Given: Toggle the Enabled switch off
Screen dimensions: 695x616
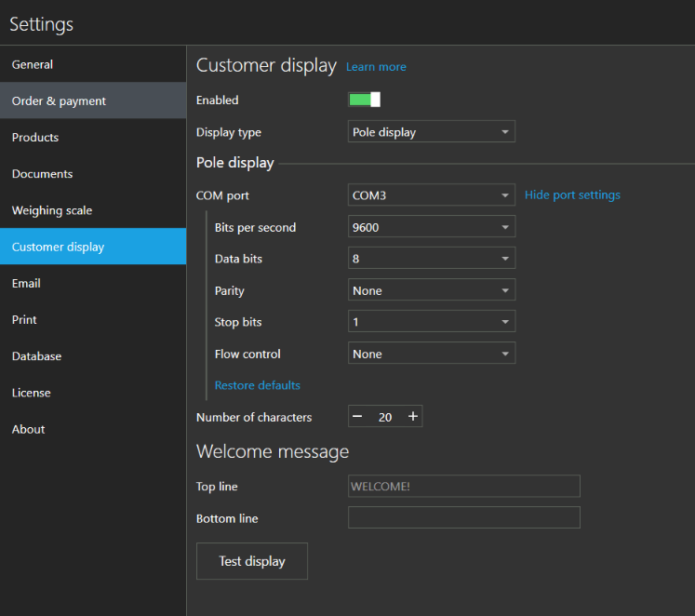Looking at the screenshot, I should tap(364, 100).
